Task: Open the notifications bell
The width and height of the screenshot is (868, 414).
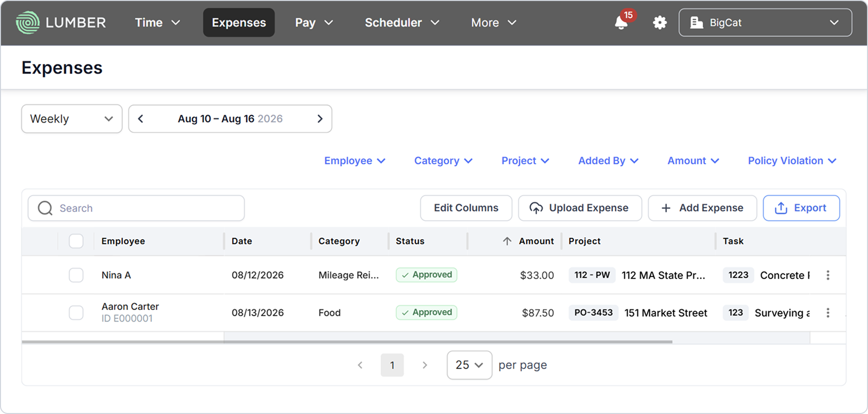Action: pyautogui.click(x=621, y=23)
